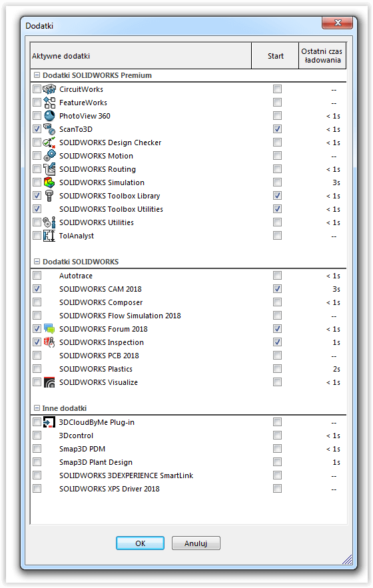Image resolution: width=373 pixels, height=588 pixels.
Task: Uncheck SOLIDWORKS Inspection Start checkbox
Action: tap(277, 342)
